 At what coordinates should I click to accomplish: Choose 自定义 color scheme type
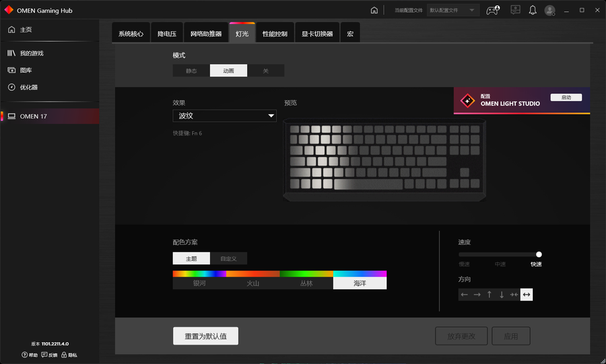click(228, 258)
